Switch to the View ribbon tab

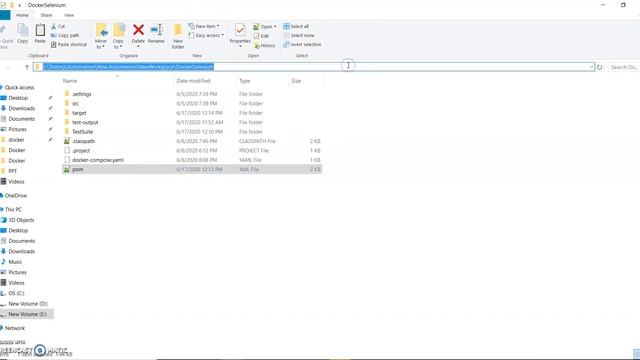pyautogui.click(x=69, y=15)
